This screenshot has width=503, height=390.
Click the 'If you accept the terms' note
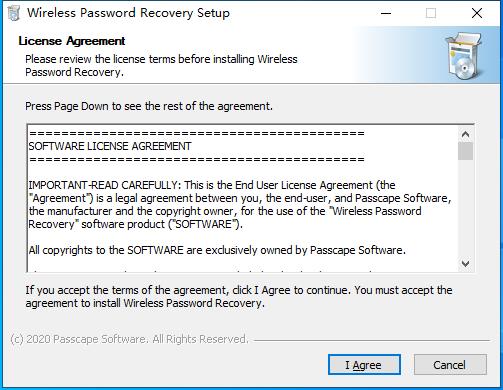point(239,297)
